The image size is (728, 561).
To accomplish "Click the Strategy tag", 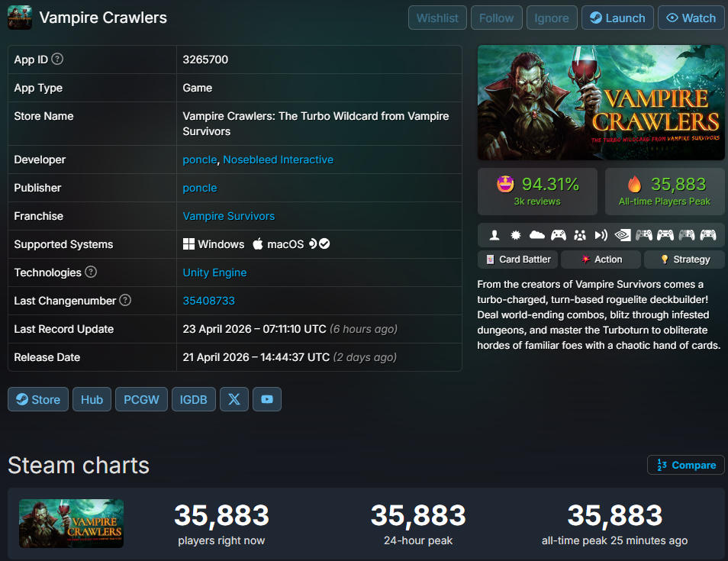I will 685,260.
